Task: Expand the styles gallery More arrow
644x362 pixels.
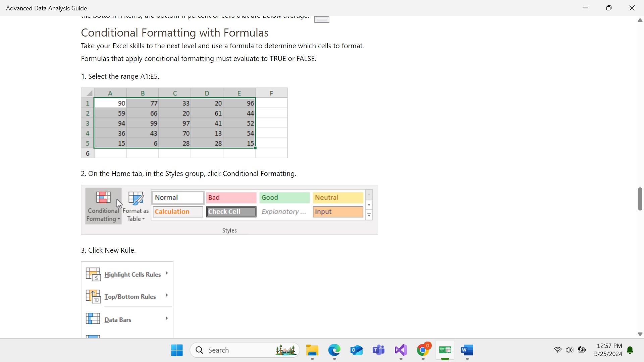Action: click(369, 216)
